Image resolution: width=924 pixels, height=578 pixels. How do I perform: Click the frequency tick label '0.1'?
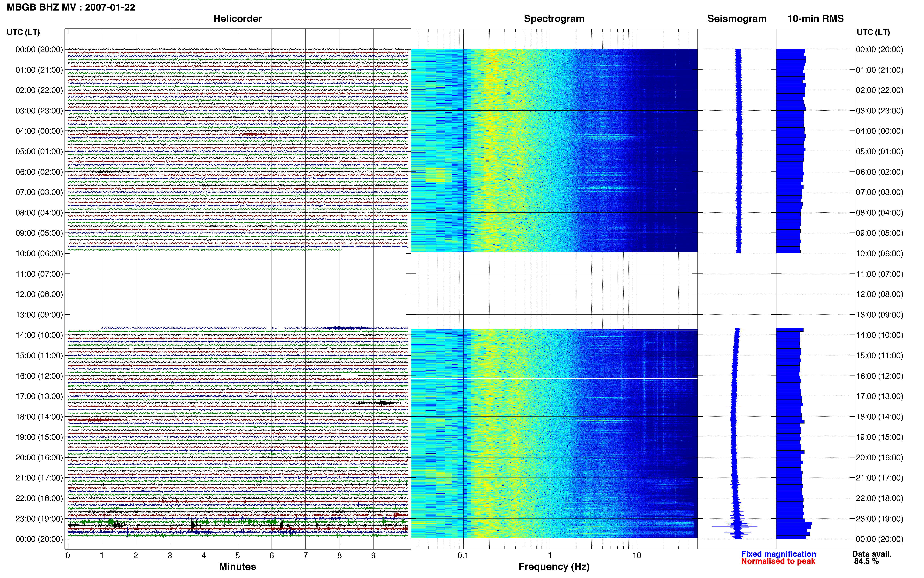point(463,555)
